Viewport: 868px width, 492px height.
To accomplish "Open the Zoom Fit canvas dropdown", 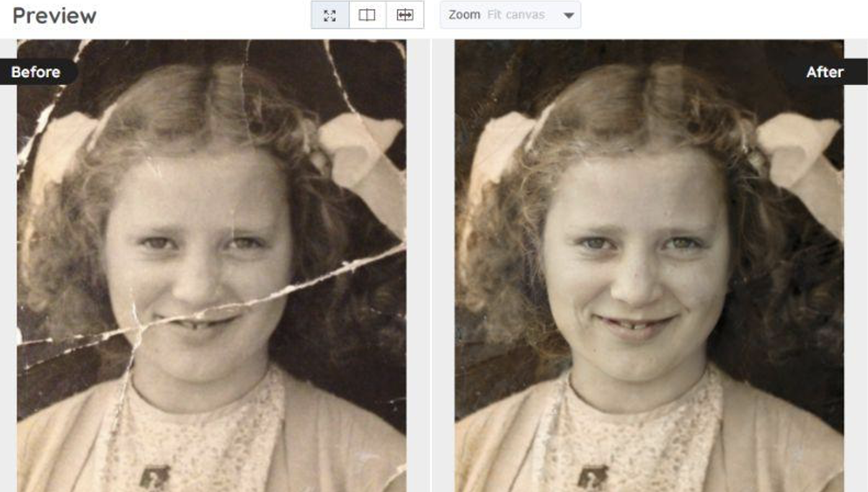I will [x=510, y=15].
